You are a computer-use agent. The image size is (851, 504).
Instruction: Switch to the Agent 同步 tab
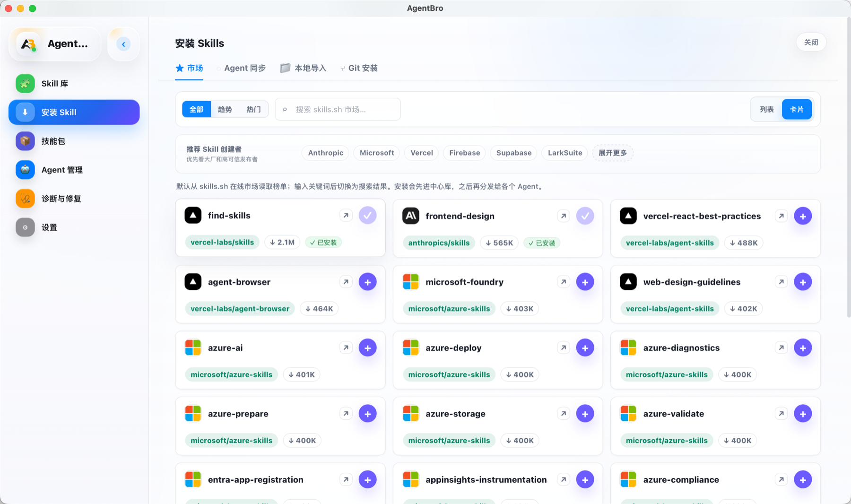tap(241, 68)
